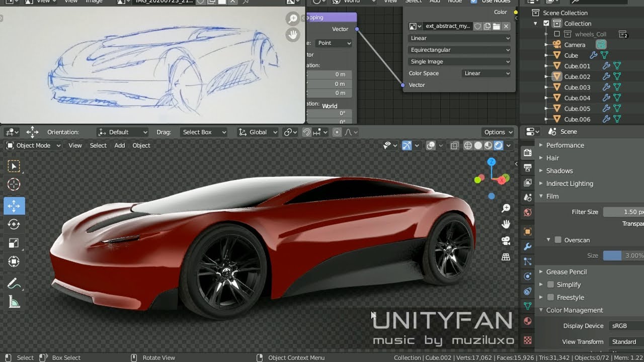The width and height of the screenshot is (644, 362).
Task: Click the viewport zoom magnifier icon
Action: click(506, 208)
